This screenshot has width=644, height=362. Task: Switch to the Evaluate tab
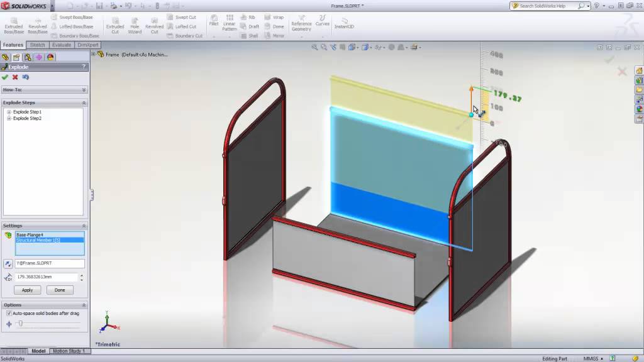click(62, 45)
